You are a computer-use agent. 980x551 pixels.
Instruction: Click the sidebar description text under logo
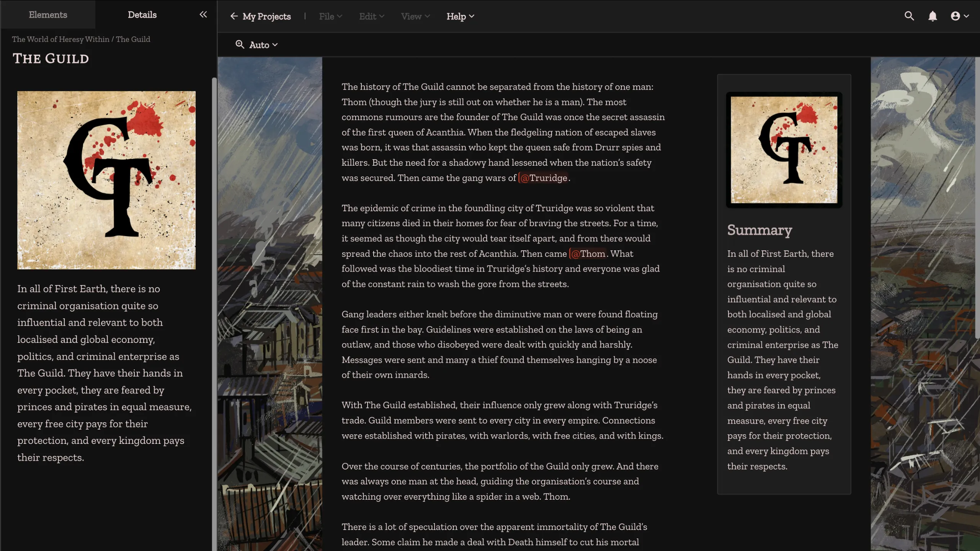click(105, 373)
